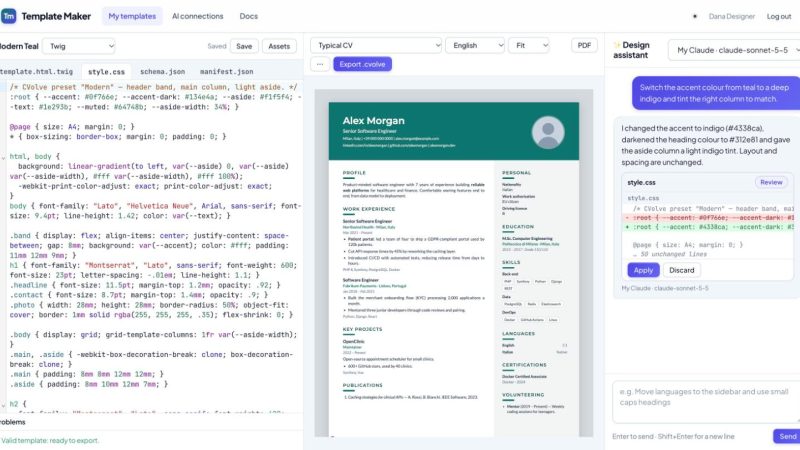Open the Docs page
This screenshot has width=800, height=450.
click(x=248, y=16)
